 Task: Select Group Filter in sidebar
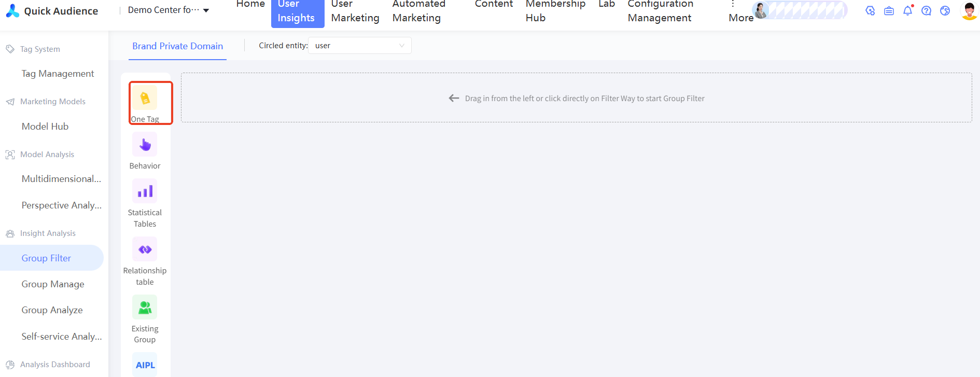pos(52,258)
